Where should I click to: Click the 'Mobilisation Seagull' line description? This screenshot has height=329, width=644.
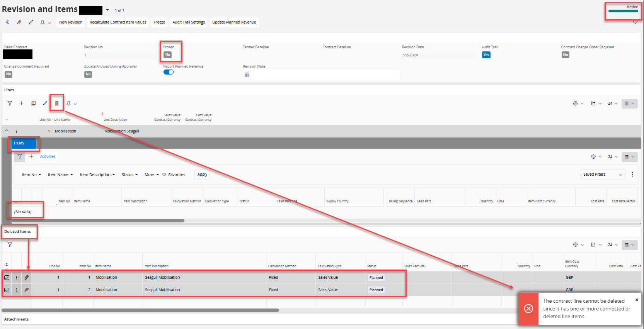pos(122,131)
